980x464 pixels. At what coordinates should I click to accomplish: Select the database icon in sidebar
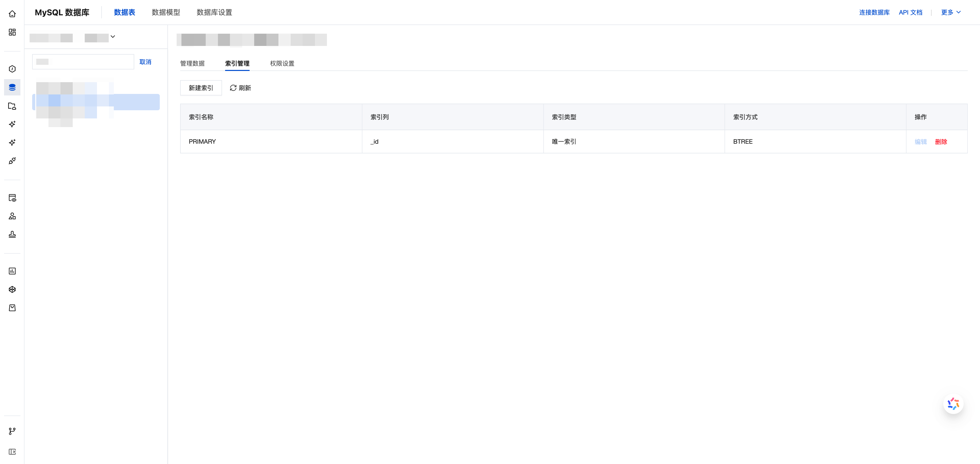tap(12, 88)
